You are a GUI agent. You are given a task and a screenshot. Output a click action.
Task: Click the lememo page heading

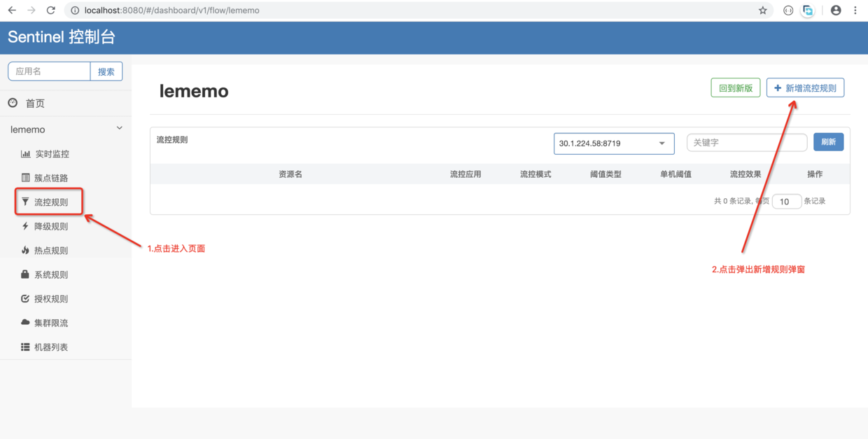(194, 91)
